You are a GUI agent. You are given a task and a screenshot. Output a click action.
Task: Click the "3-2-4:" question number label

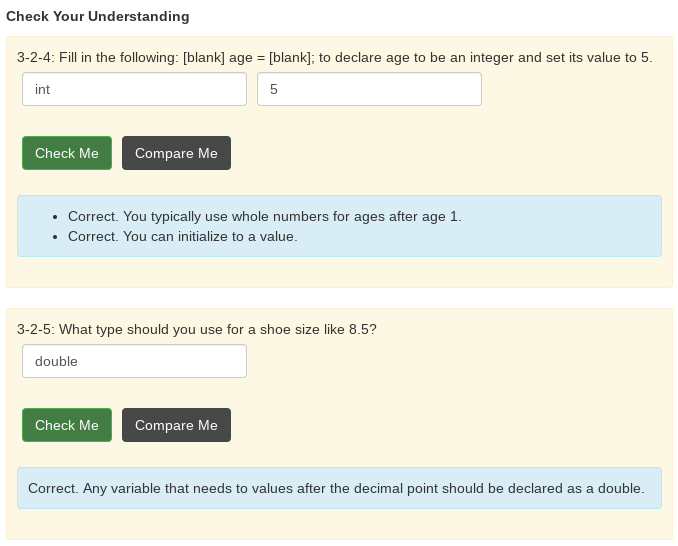point(36,57)
